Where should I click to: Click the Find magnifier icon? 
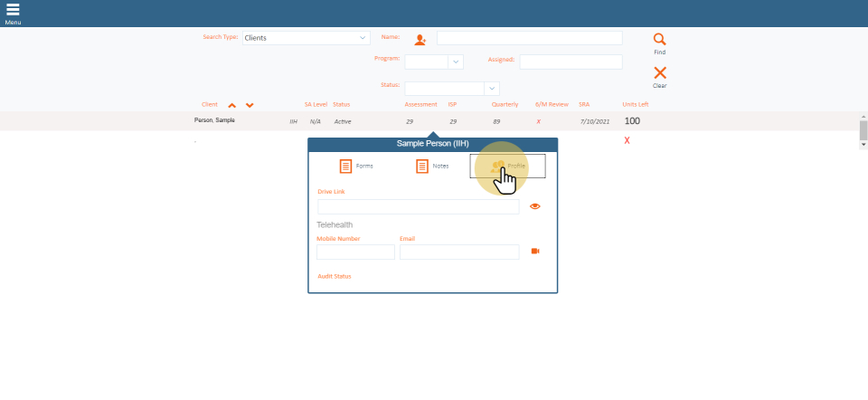coord(659,40)
